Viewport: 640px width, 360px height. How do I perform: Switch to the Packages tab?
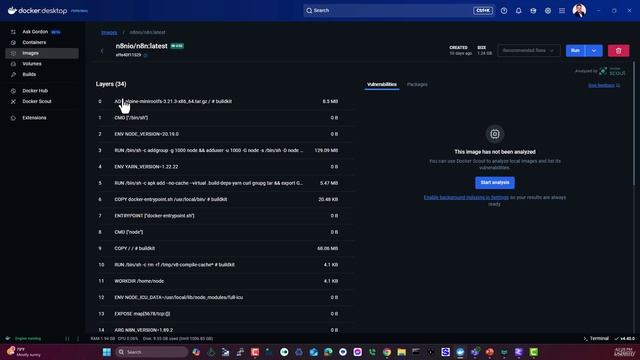tap(417, 84)
